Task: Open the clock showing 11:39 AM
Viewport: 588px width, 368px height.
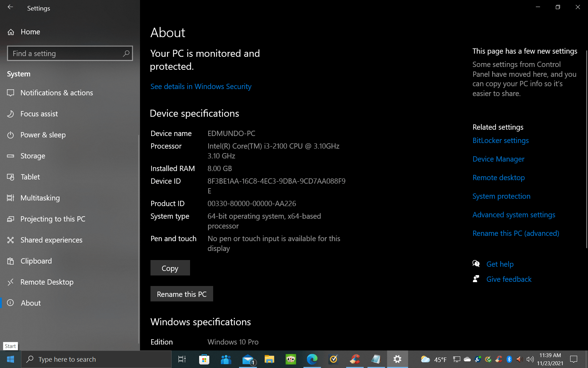Action: (x=550, y=359)
